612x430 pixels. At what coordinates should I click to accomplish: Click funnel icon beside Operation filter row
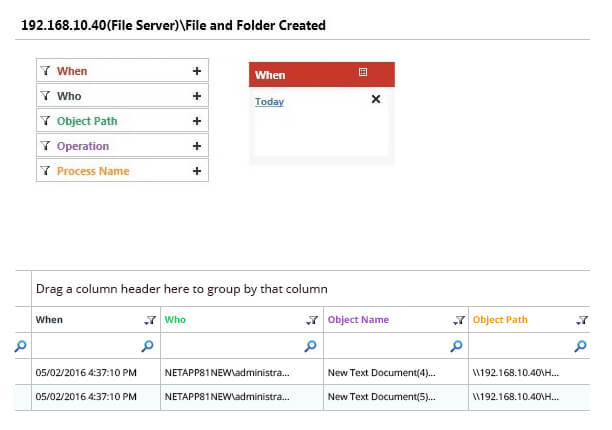(x=45, y=146)
